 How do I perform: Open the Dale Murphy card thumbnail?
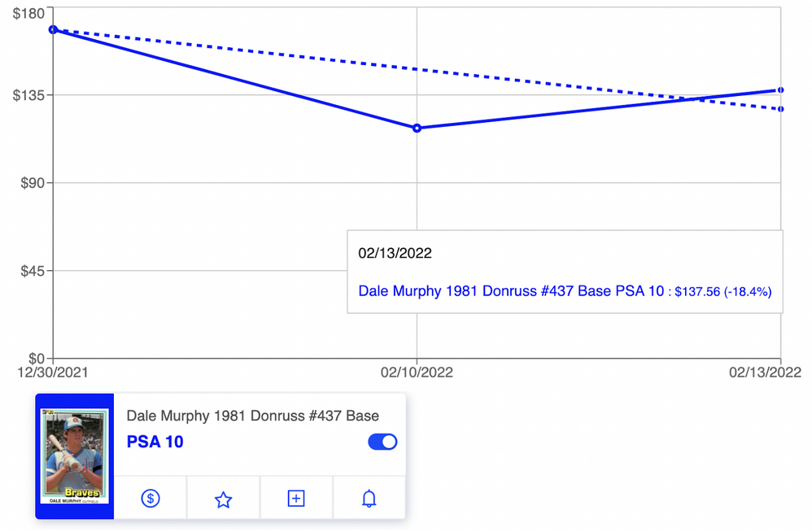75,456
